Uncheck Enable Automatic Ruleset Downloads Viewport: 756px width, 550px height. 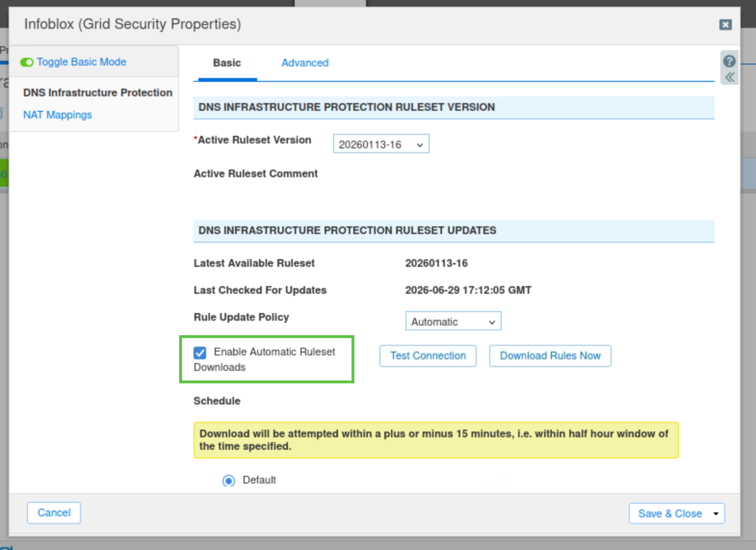[200, 353]
